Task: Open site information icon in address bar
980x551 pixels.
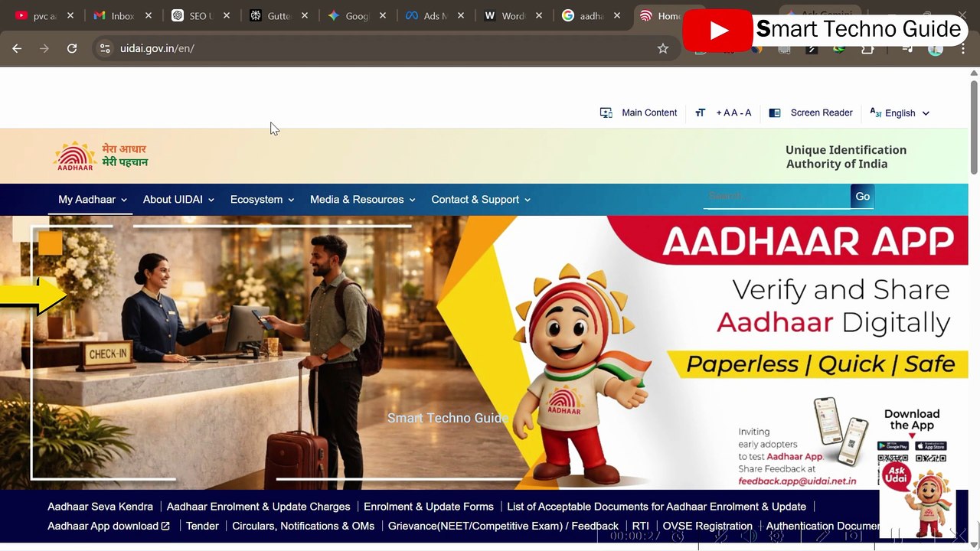Action: [x=106, y=48]
